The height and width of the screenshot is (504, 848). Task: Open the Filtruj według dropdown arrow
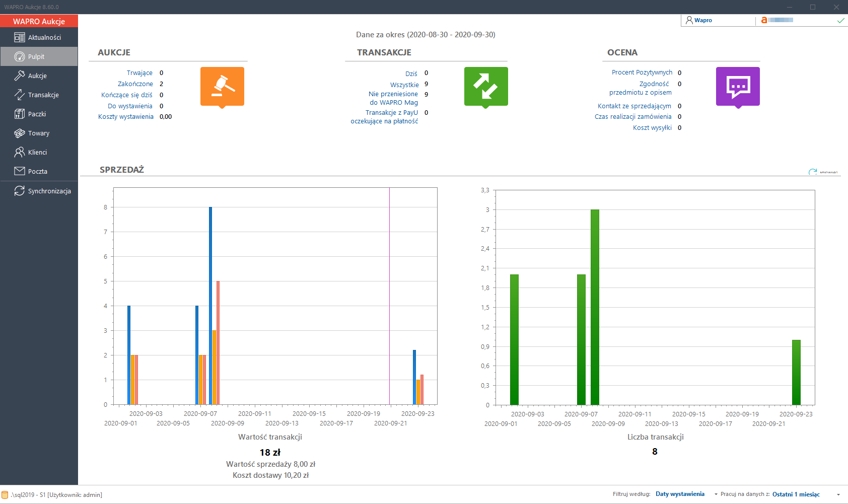(x=716, y=494)
